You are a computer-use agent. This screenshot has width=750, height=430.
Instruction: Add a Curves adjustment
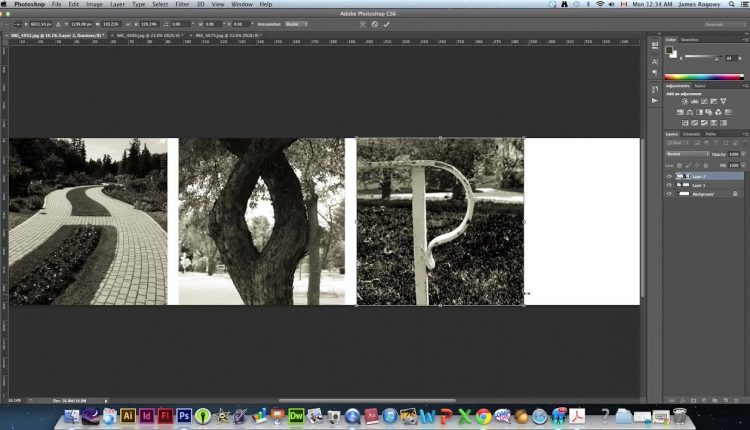(704, 101)
